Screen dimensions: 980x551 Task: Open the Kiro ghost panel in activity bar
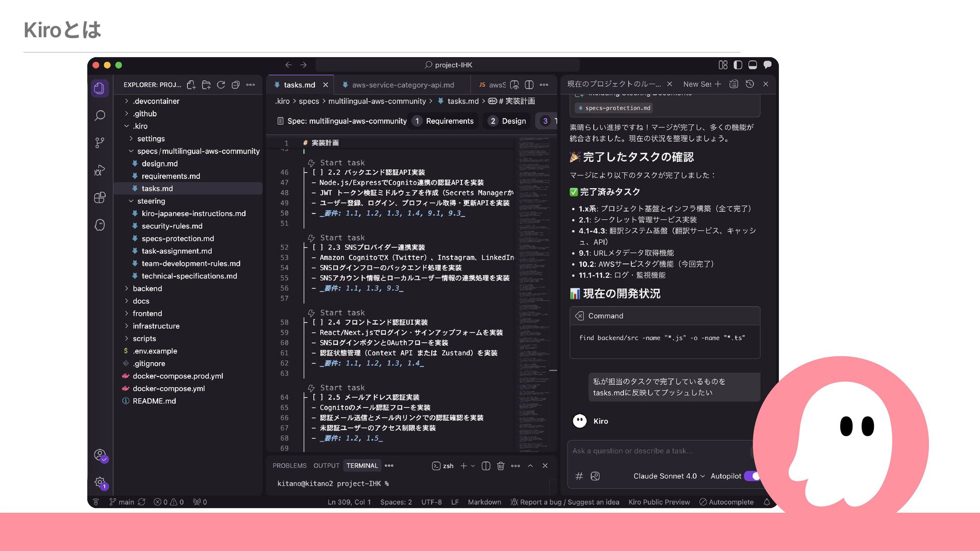click(100, 225)
